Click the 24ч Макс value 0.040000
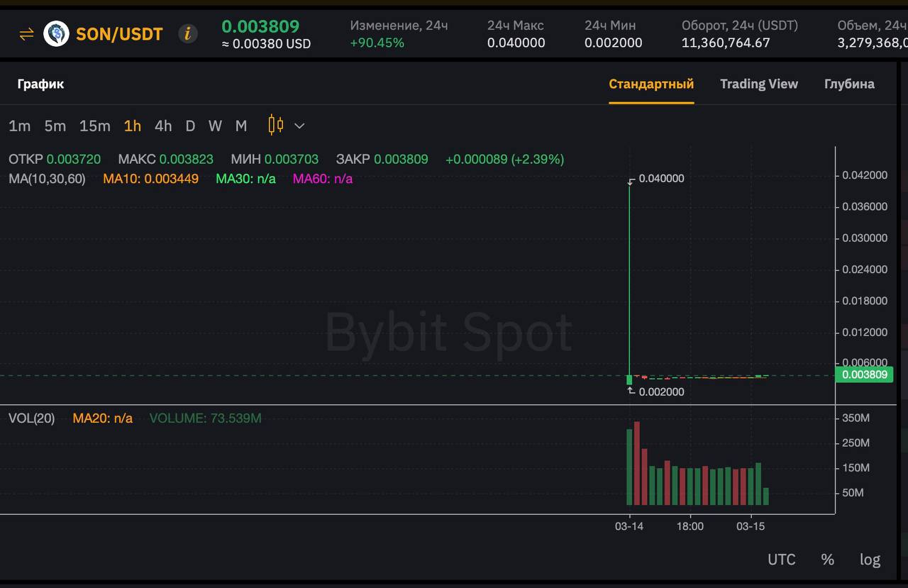Image resolution: width=908 pixels, height=588 pixels. [516, 43]
